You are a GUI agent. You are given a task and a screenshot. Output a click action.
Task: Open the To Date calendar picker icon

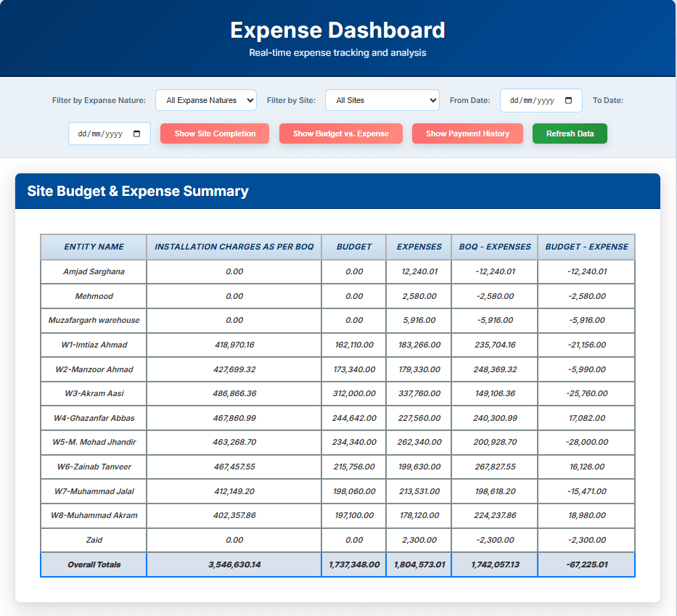(x=135, y=134)
